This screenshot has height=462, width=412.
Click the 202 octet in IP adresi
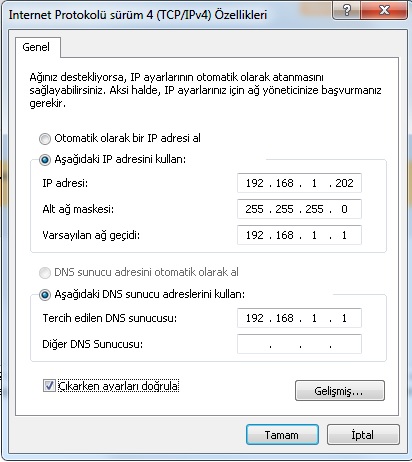point(344,183)
